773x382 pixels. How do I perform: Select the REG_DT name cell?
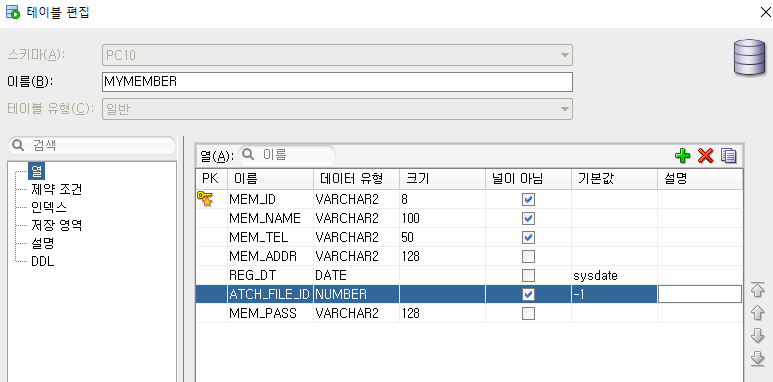coord(270,275)
